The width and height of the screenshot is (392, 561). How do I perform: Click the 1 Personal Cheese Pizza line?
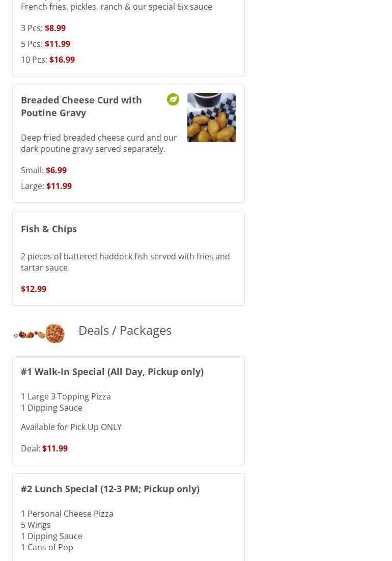pos(67,514)
